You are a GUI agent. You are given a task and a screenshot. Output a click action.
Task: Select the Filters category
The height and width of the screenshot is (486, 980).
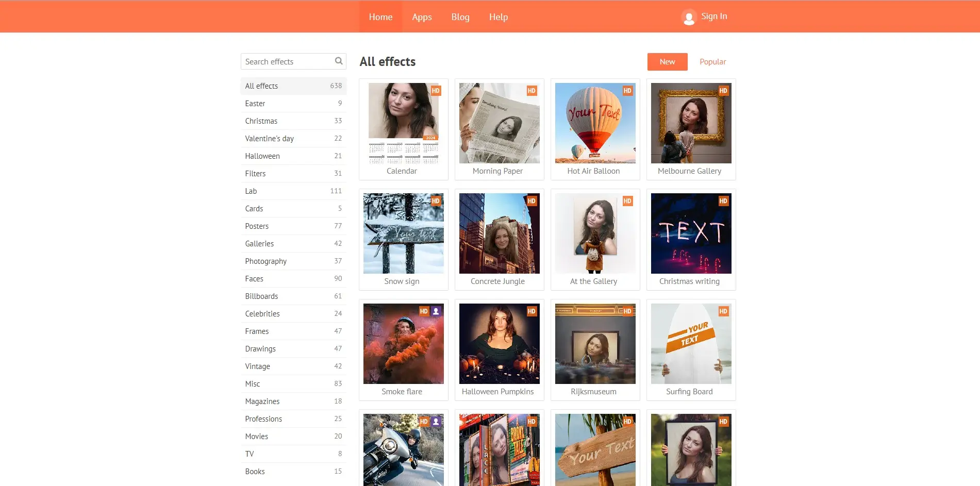[293, 174]
